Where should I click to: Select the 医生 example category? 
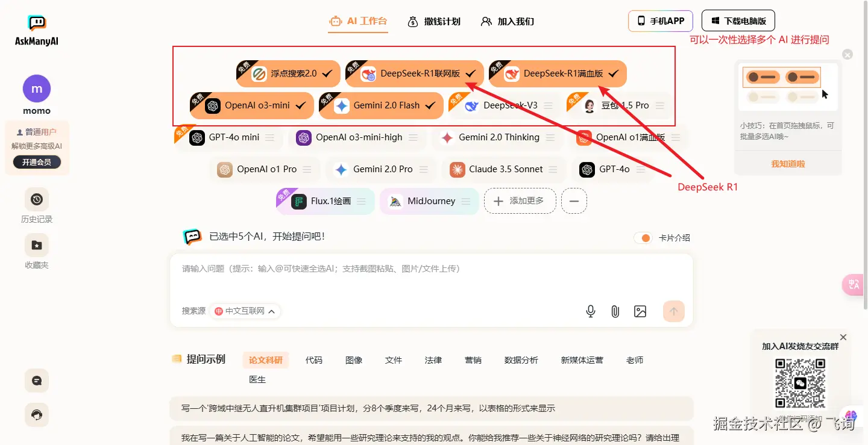tap(257, 379)
